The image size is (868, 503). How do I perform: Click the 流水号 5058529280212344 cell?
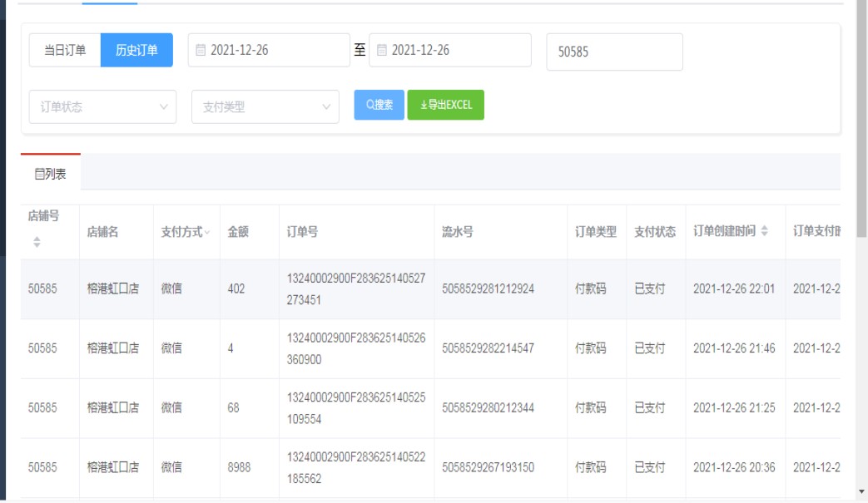tap(488, 408)
